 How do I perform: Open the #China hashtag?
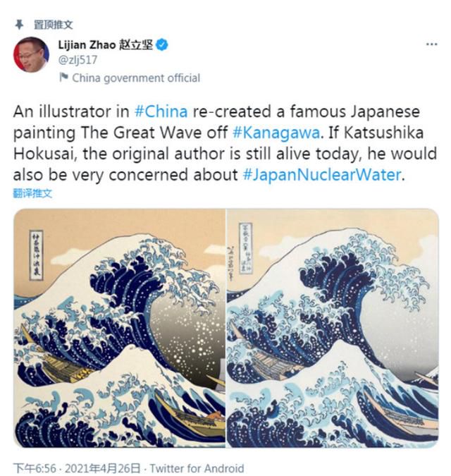161,111
